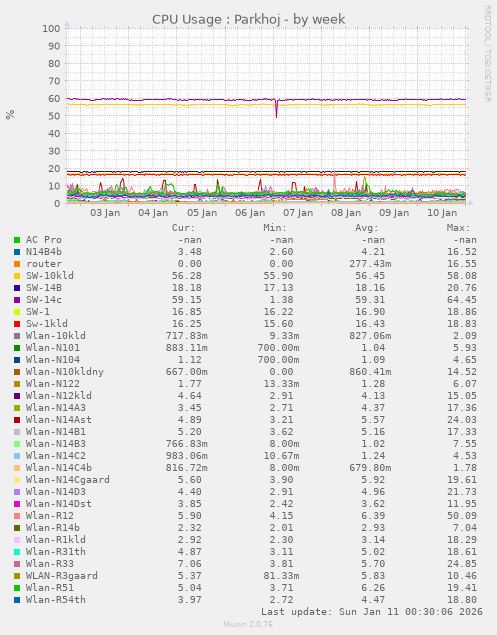497x635 pixels.
Task: Click the Avg: column header
Action: [x=367, y=228]
